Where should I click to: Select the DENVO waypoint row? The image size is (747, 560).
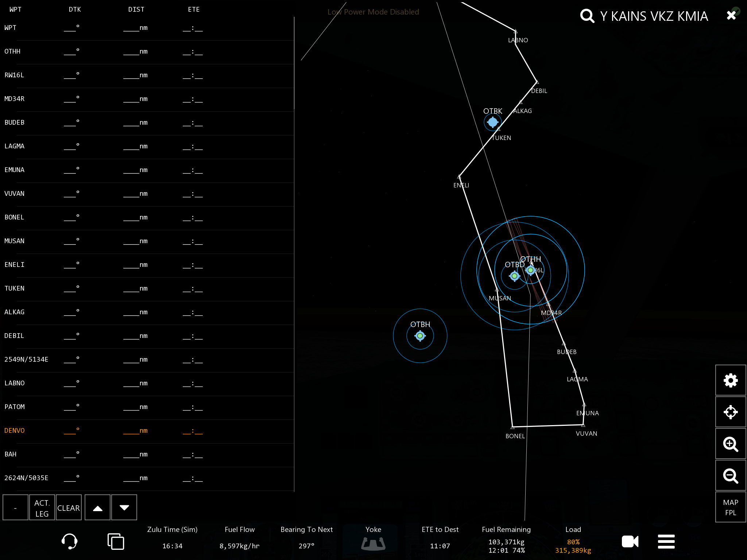tap(15, 431)
